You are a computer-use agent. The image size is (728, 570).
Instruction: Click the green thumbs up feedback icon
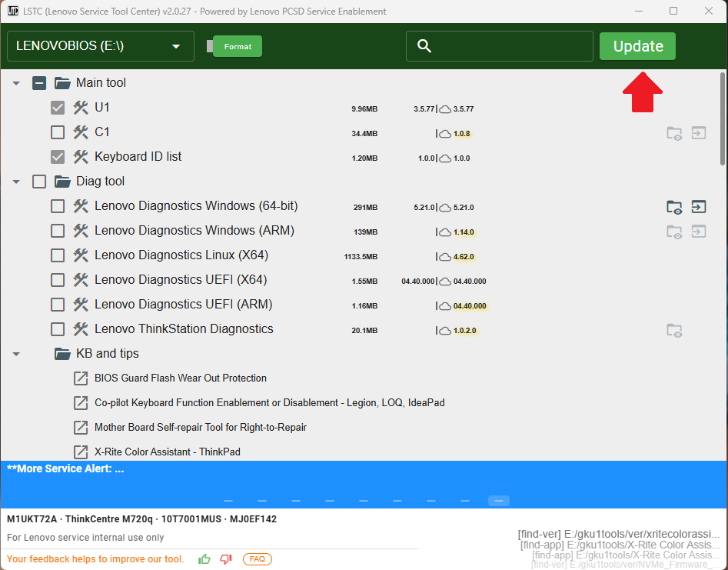[204, 559]
